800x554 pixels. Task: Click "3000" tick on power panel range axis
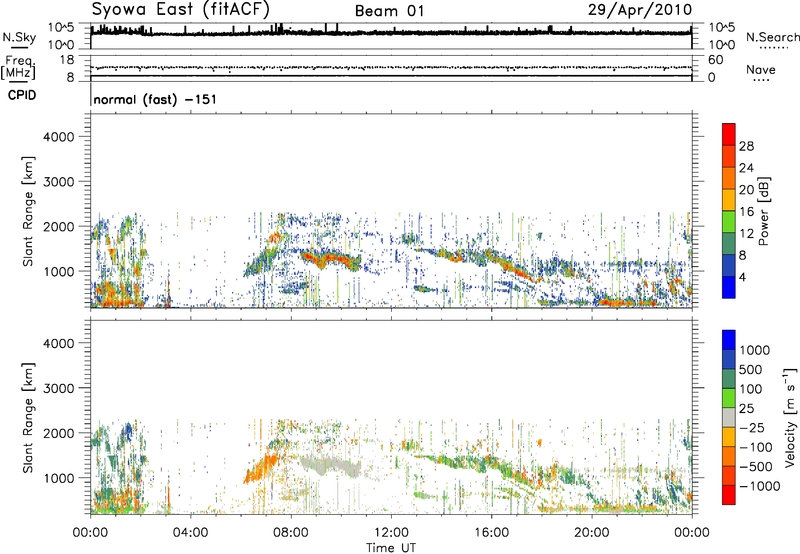tap(59, 182)
